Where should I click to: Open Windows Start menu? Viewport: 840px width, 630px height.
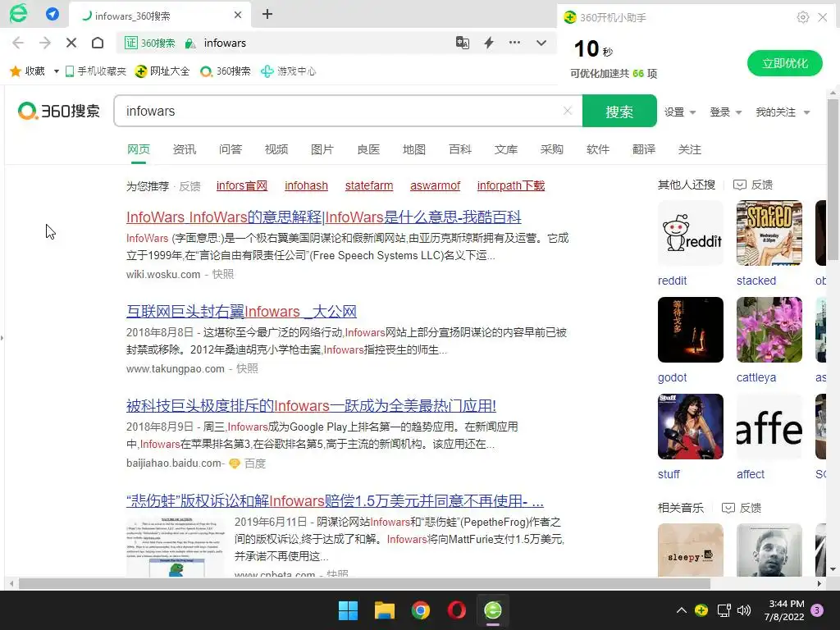click(x=348, y=610)
